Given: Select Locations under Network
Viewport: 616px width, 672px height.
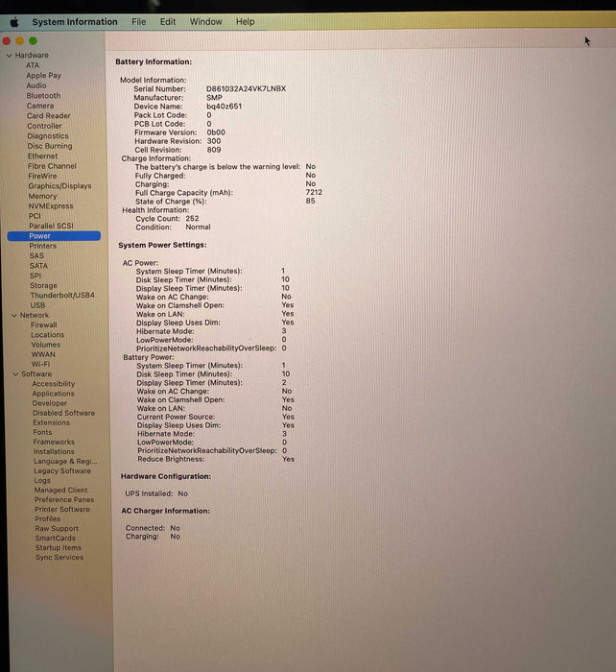Looking at the screenshot, I should pos(47,335).
